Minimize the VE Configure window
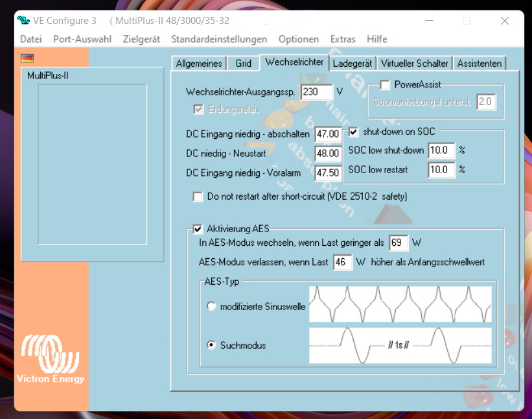 (429, 21)
